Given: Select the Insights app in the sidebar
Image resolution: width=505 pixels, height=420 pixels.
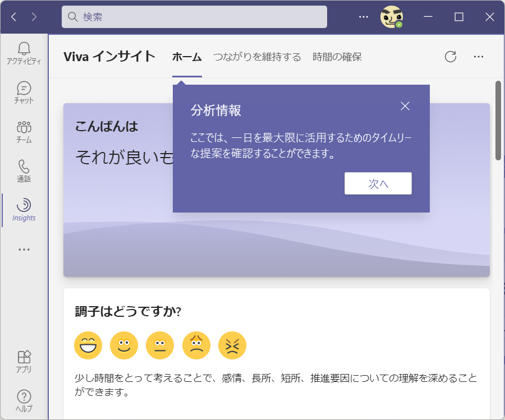Looking at the screenshot, I should (x=24, y=210).
